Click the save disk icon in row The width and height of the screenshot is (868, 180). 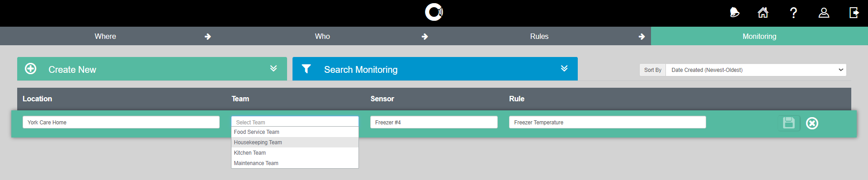click(789, 123)
